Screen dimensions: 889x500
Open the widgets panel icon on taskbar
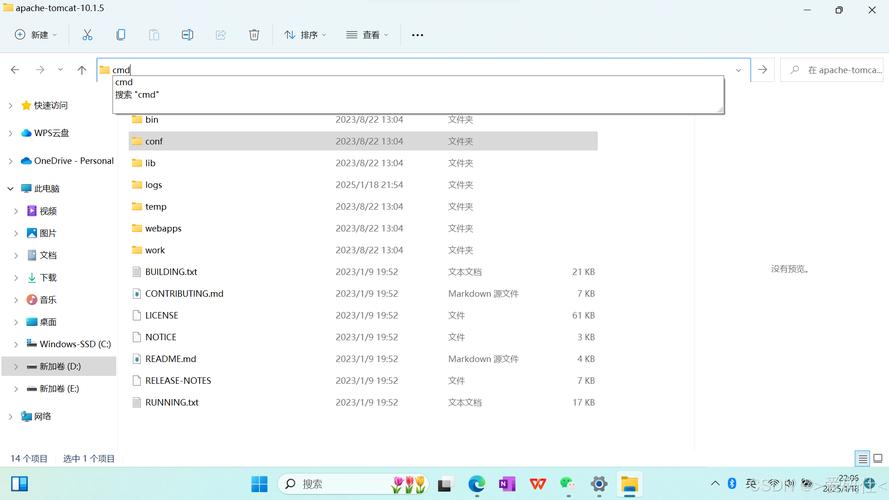(19, 484)
